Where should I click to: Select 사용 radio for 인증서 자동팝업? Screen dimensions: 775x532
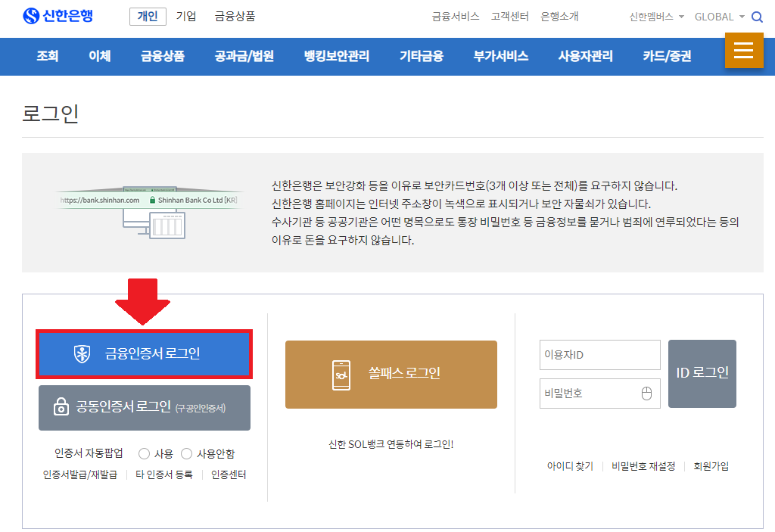click(x=145, y=453)
